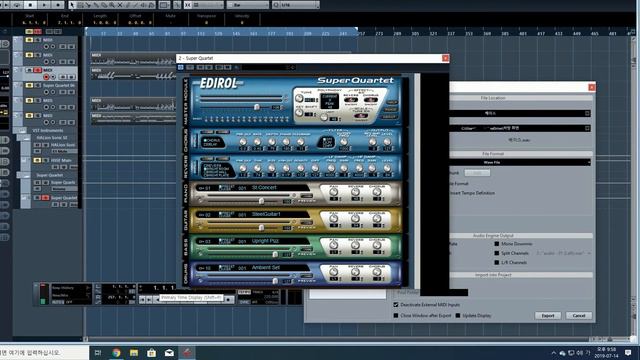The image size is (640, 360).
Task: Click the Drums PAN knob
Action: point(333,272)
